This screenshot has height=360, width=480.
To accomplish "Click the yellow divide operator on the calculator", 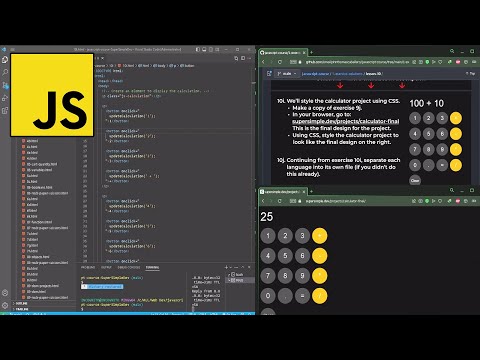I will point(319,296).
